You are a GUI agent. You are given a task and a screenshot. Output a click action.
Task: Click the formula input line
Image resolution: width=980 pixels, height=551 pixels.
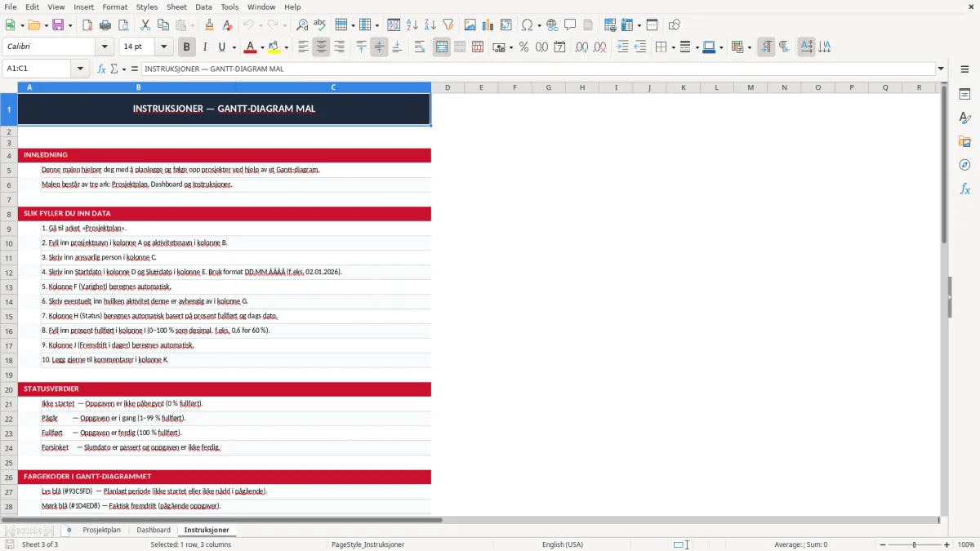[538, 69]
